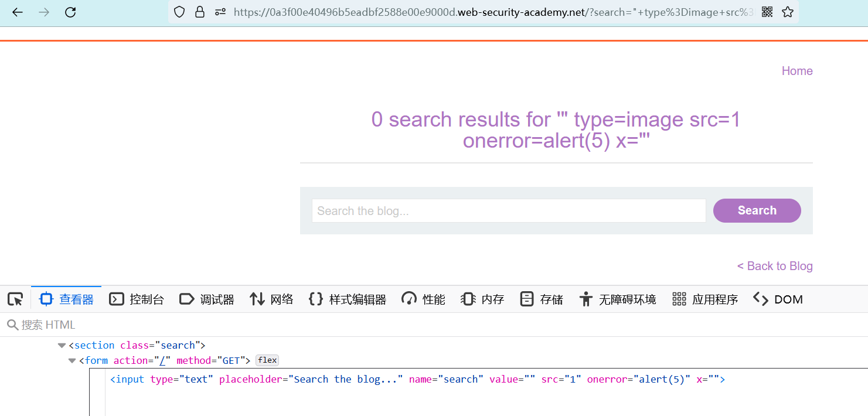868x416 pixels.
Task: Click the purple Search button
Action: point(757,211)
